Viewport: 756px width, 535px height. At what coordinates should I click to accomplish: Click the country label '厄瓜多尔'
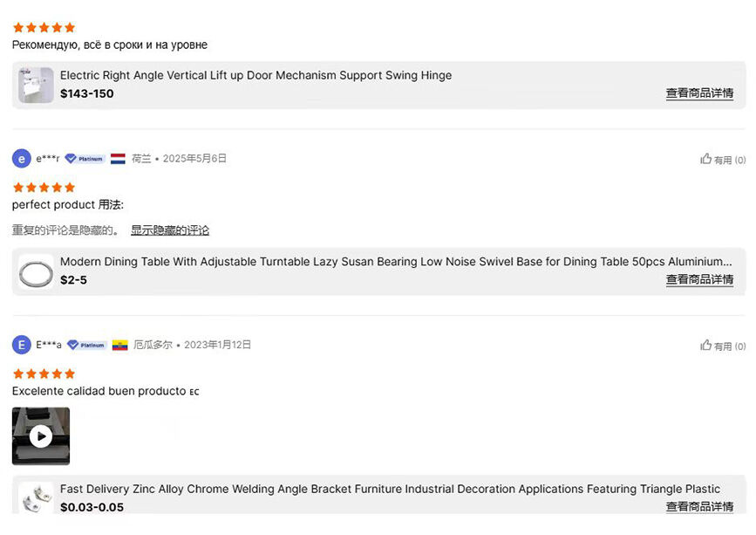click(153, 345)
